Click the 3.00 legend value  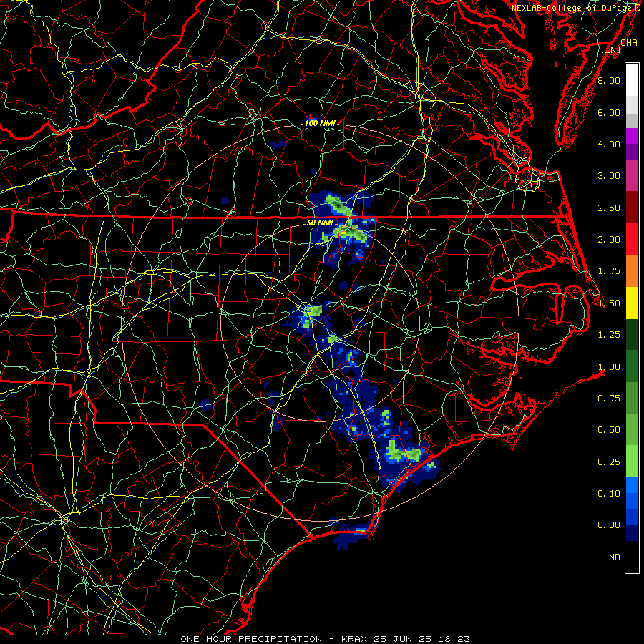(609, 176)
